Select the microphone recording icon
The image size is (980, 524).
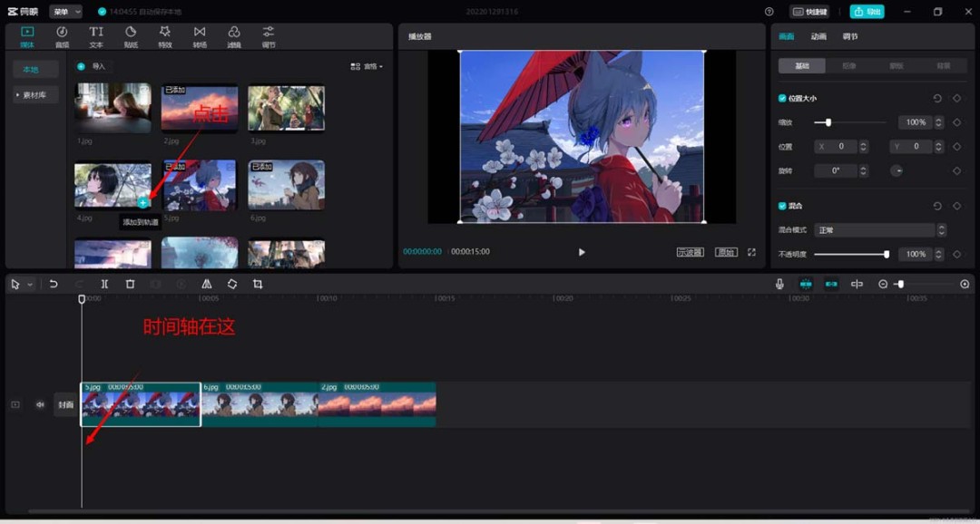pos(779,284)
